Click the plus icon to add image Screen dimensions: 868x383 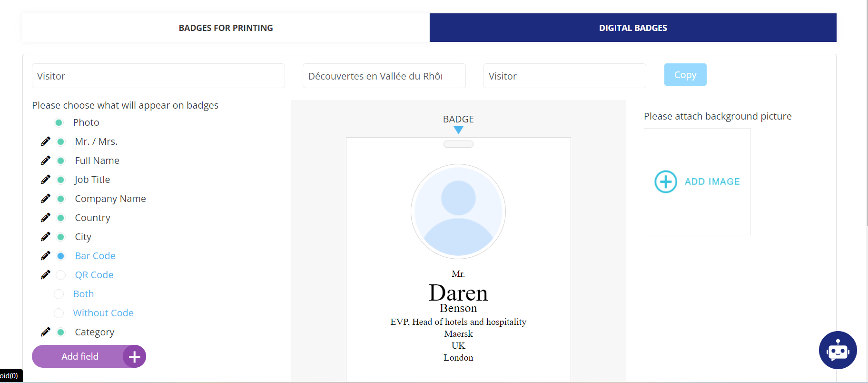(665, 181)
